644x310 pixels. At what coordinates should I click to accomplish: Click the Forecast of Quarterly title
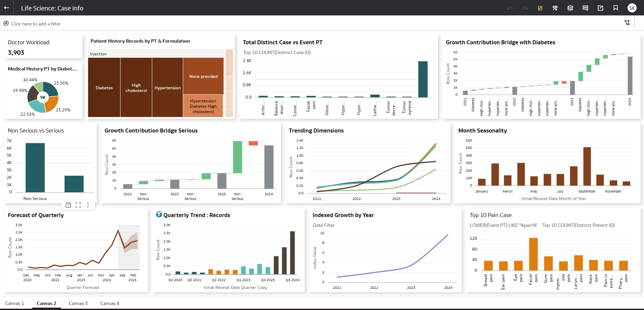pos(36,215)
